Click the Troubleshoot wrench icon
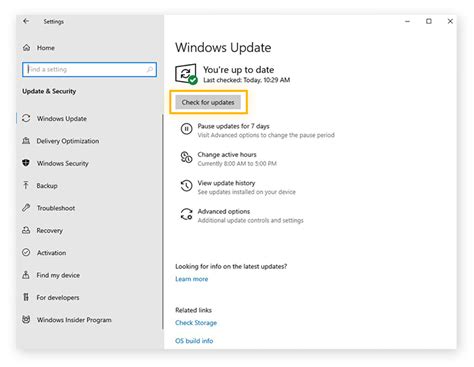 coord(26,208)
